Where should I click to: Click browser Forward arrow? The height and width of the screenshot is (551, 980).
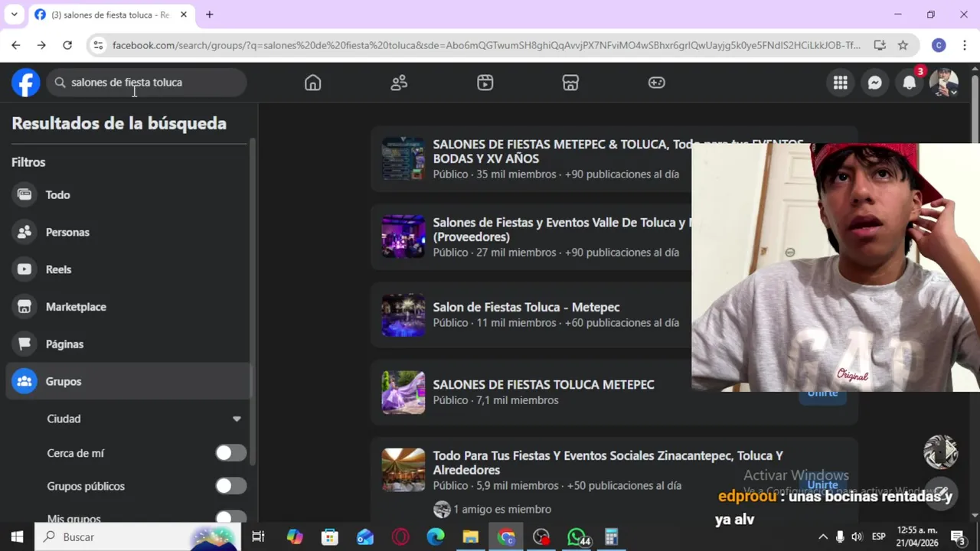41,45
